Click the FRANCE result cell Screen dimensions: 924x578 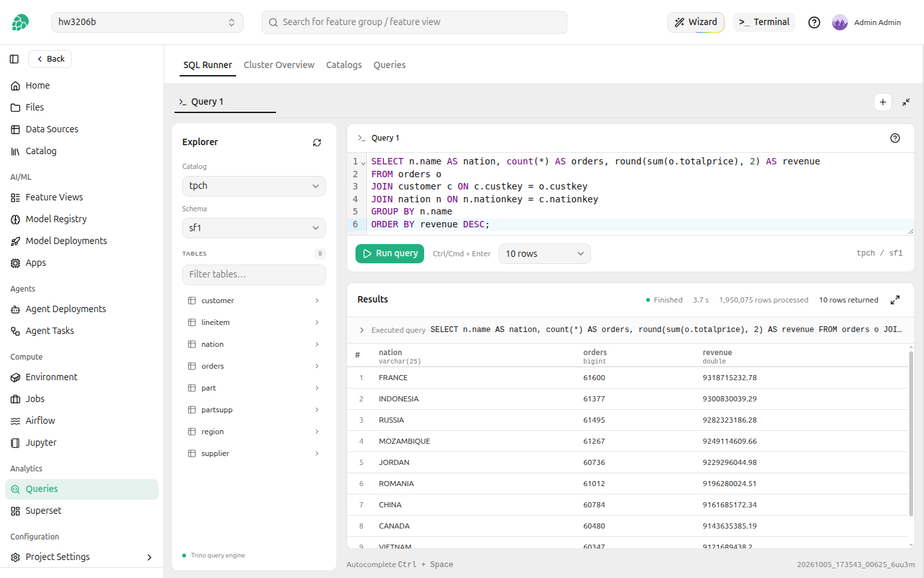click(x=393, y=378)
